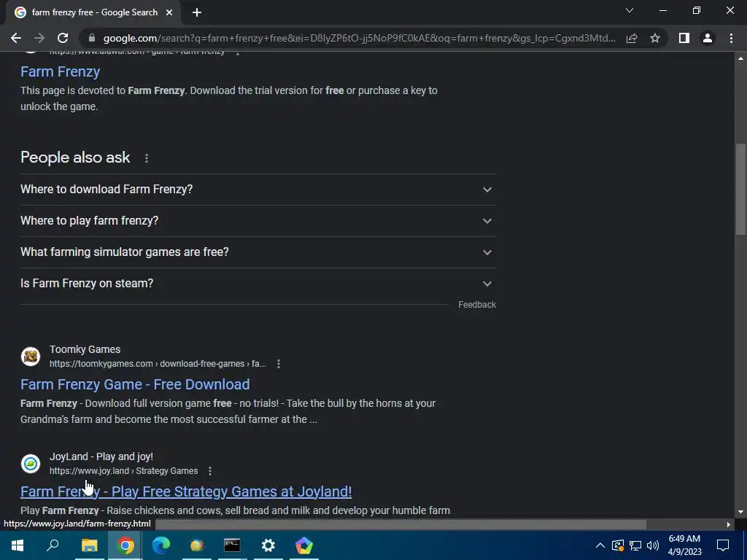747x560 pixels.
Task: Open 'Farm Frenzy Game - Free Download' link
Action: (x=135, y=384)
